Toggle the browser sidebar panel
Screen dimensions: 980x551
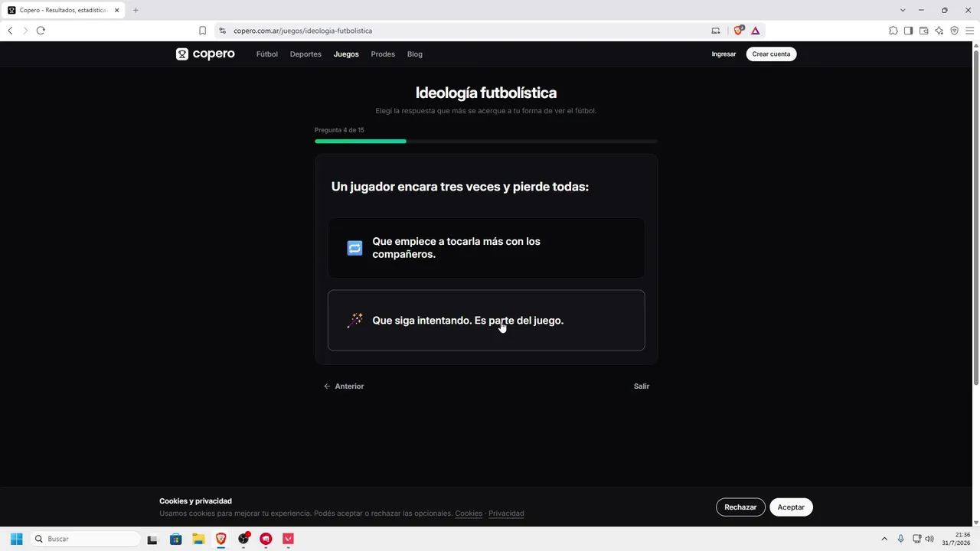point(908,31)
